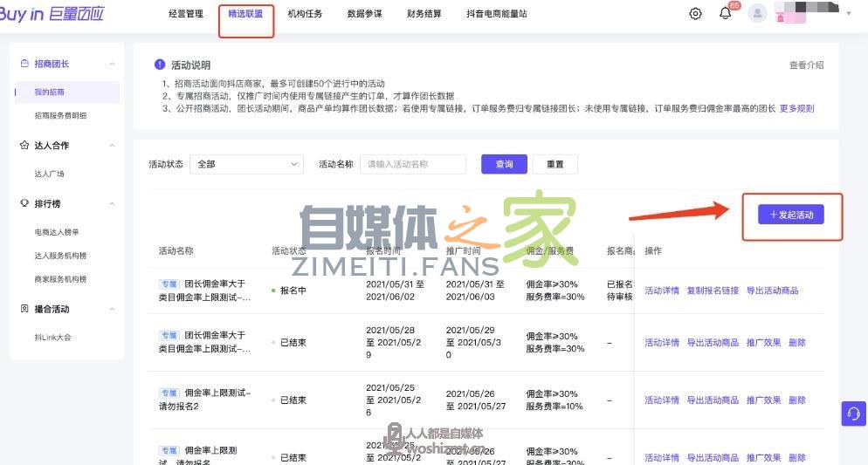This screenshot has width=868, height=465.
Task: Collapse the 排行榜 sidebar section
Action: tap(112, 204)
